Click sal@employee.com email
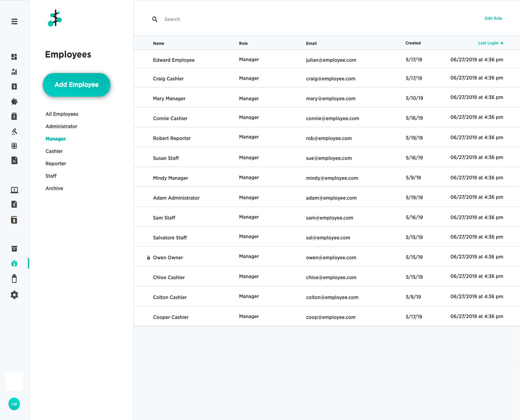 coord(328,238)
